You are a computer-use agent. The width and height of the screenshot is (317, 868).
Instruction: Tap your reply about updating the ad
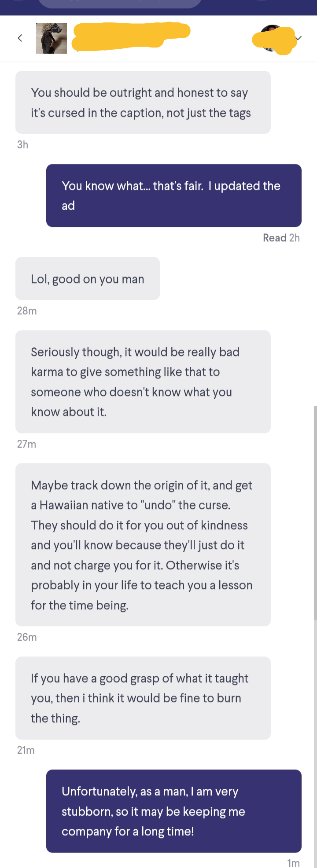pyautogui.click(x=173, y=195)
